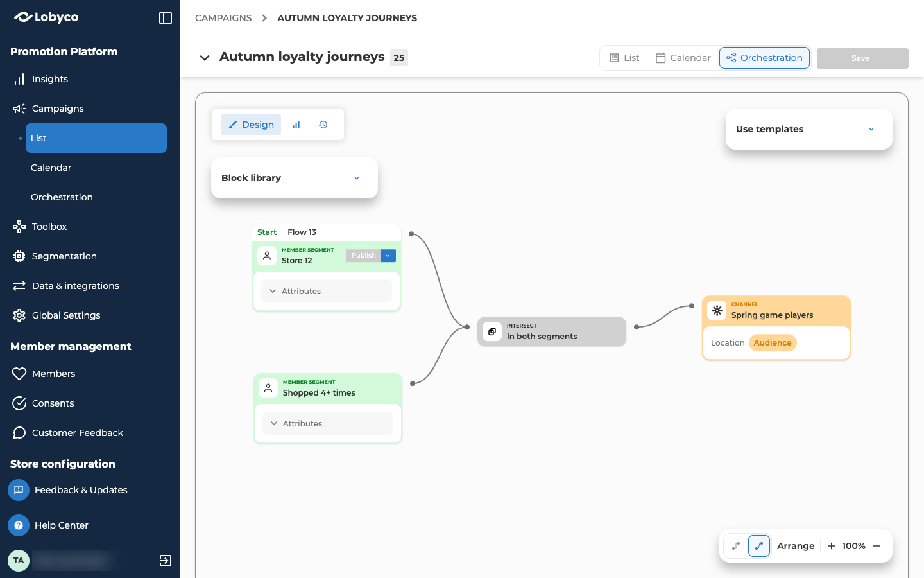Collapse the Autumn loyalty journeys chevron
This screenshot has height=578, width=924.
point(205,58)
